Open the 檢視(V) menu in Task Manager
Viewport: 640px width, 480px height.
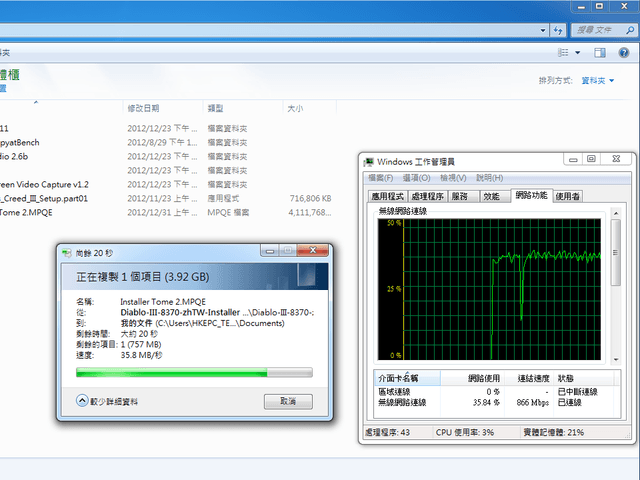click(453, 178)
